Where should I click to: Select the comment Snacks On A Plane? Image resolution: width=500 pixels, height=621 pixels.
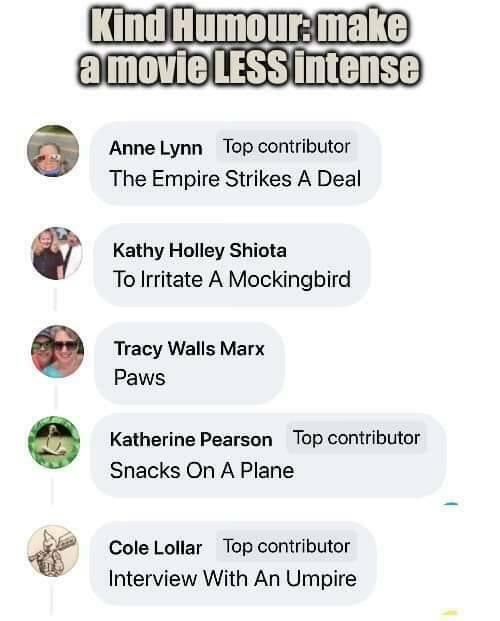click(202, 471)
